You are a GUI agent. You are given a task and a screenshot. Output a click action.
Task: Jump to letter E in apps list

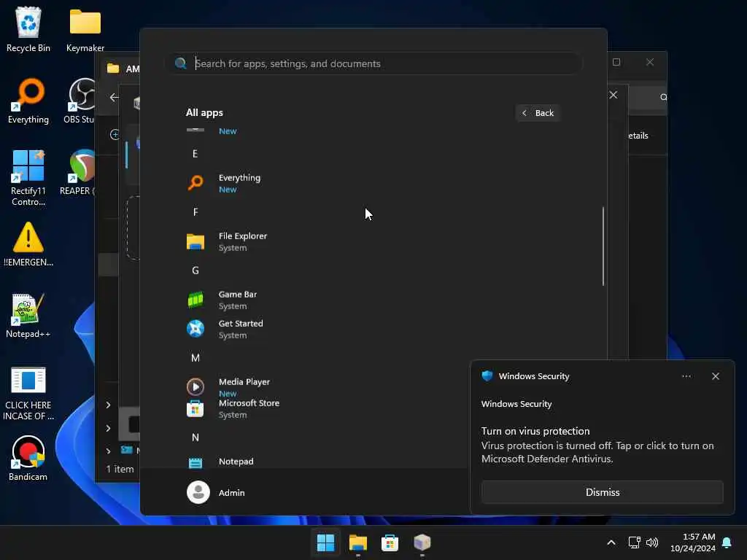coord(195,154)
